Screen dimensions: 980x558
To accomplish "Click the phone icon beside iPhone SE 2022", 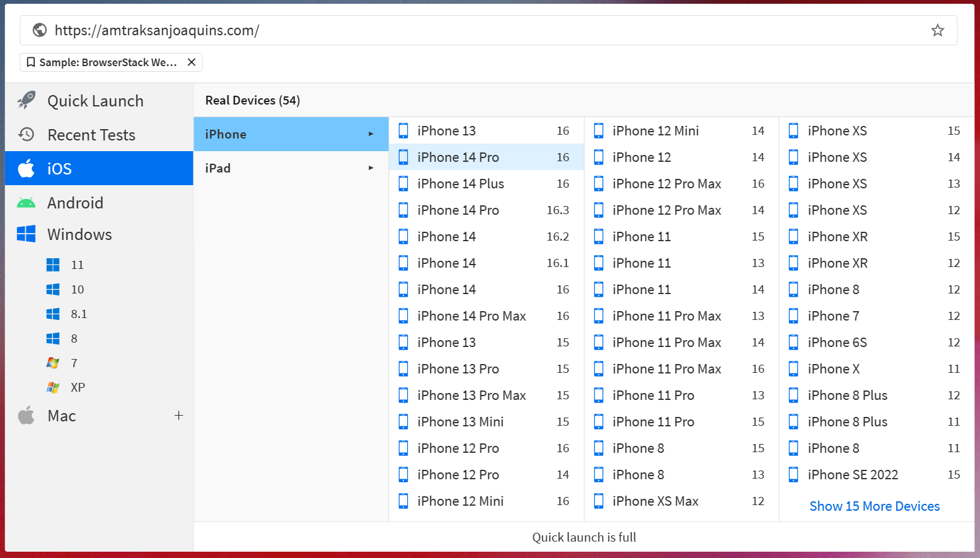I will (x=794, y=475).
